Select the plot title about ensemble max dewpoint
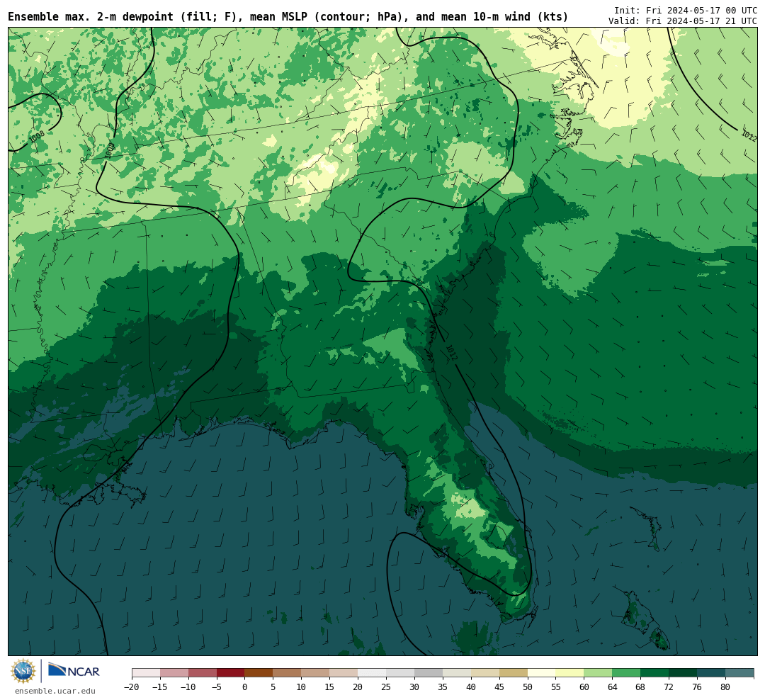The height and width of the screenshot is (700, 765). 288,16
